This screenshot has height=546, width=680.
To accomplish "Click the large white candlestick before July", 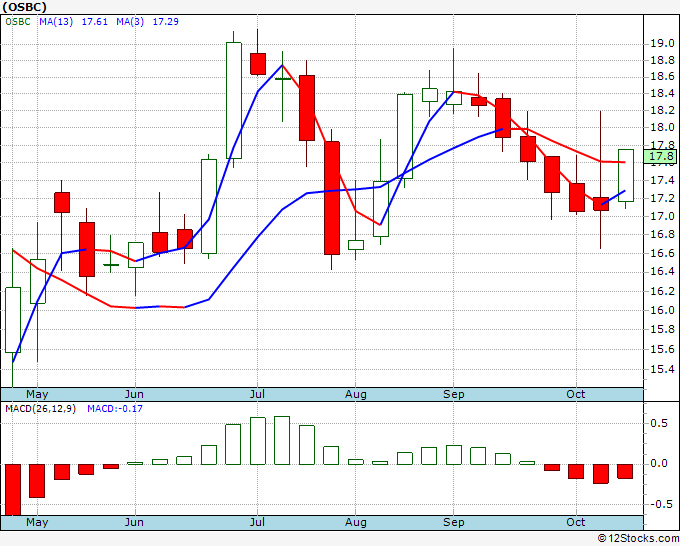I will pos(234,100).
